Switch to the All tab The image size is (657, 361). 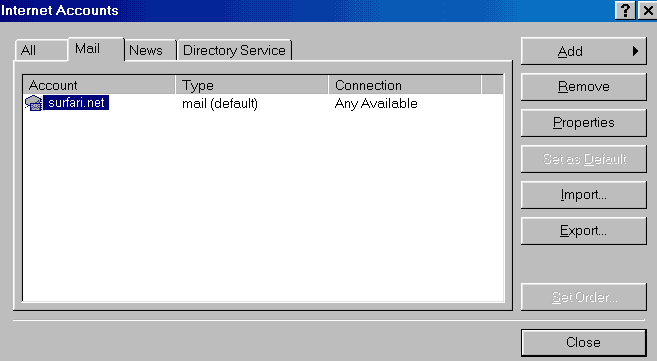coord(41,50)
